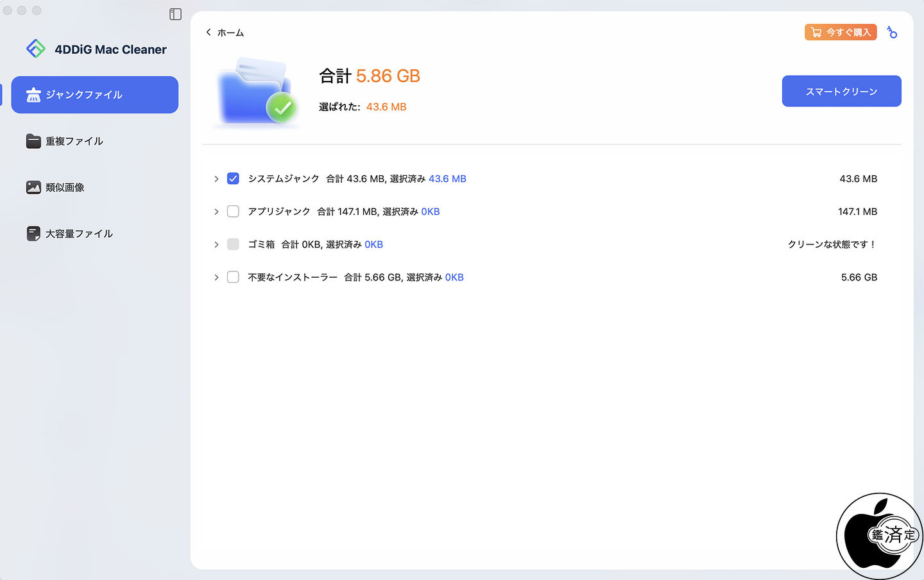Click the picture icon beside 類似画像

point(33,187)
